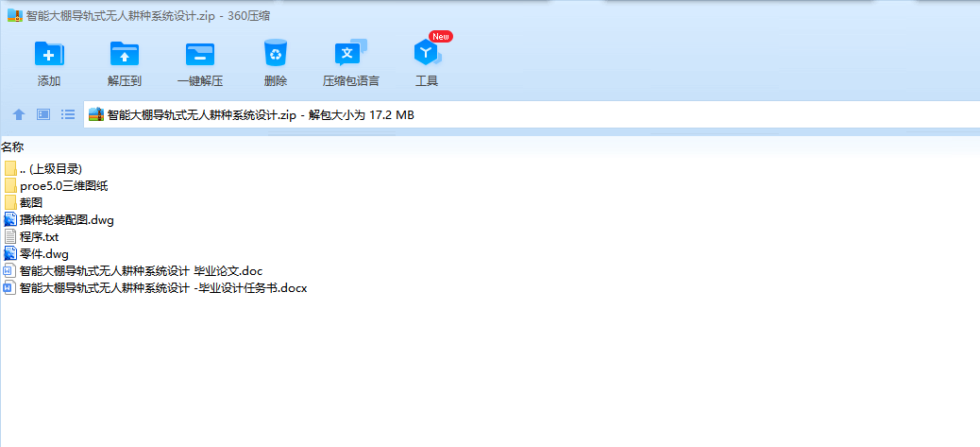Switch to thumbnail view icon
This screenshot has width=980, height=447.
(43, 114)
